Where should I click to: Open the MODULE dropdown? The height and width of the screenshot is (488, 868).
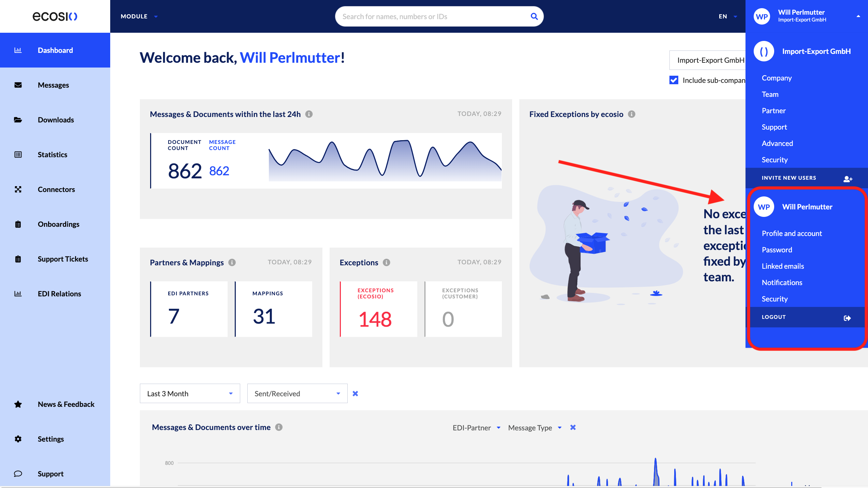pyautogui.click(x=139, y=16)
